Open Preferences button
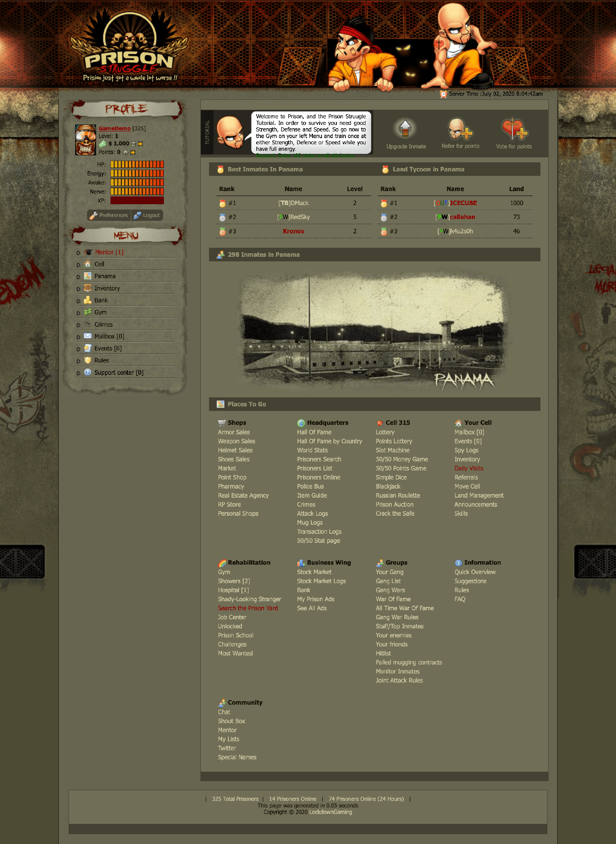 [x=109, y=215]
